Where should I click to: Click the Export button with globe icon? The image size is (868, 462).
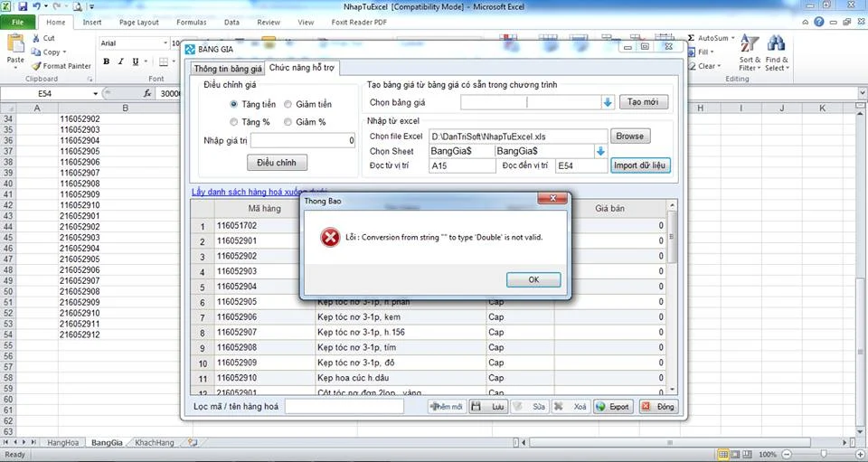click(x=612, y=407)
